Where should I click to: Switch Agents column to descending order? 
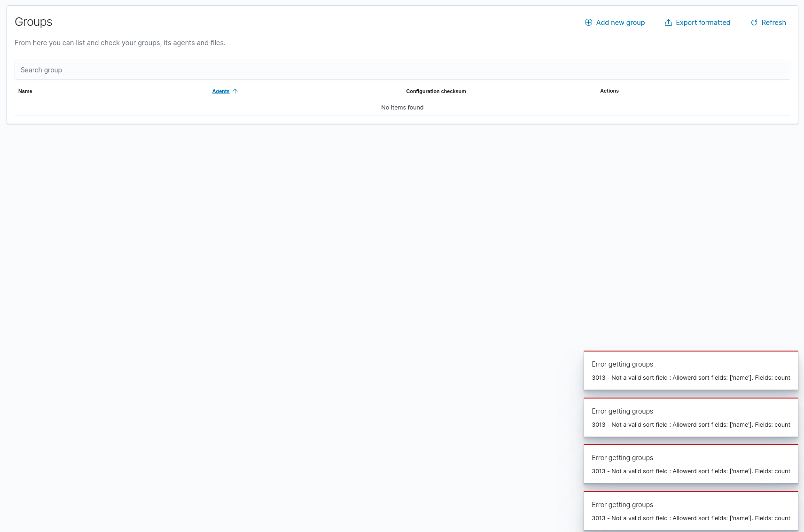[221, 91]
